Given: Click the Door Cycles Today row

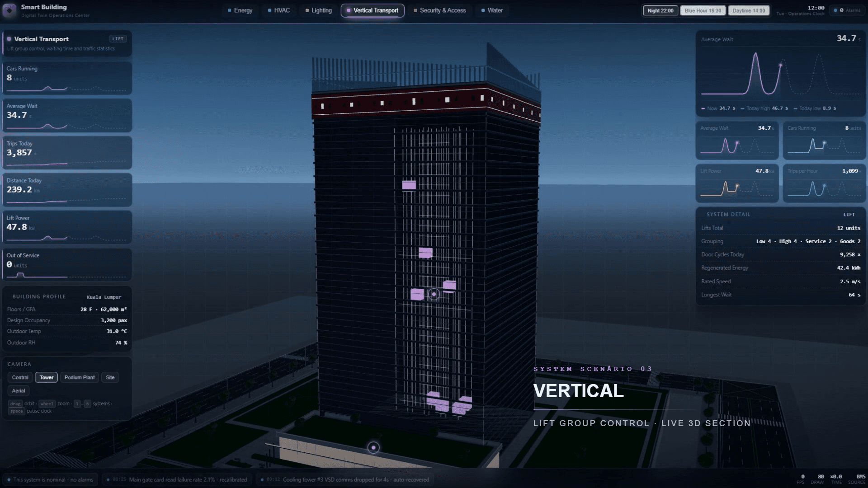Looking at the screenshot, I should (x=781, y=255).
